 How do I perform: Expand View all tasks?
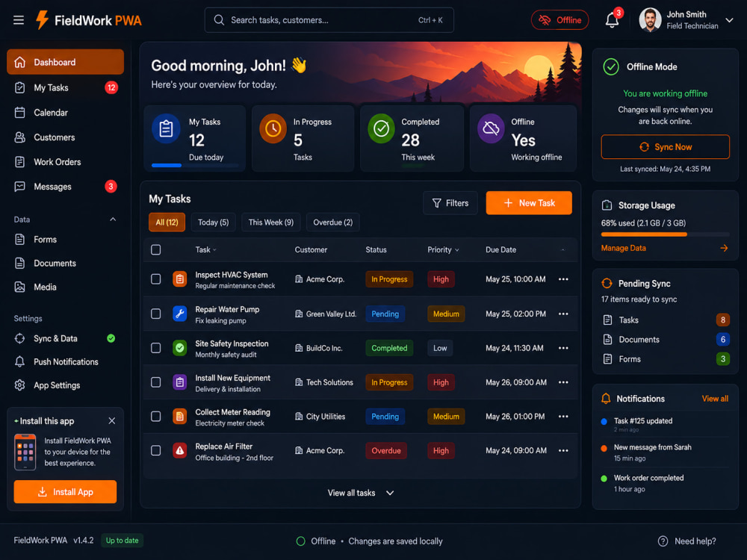[x=361, y=493]
